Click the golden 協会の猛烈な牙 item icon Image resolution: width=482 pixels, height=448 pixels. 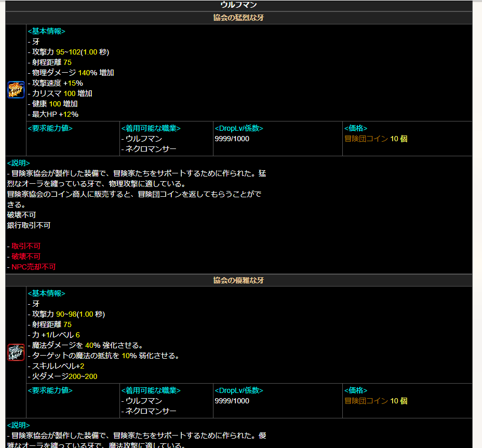coord(16,89)
